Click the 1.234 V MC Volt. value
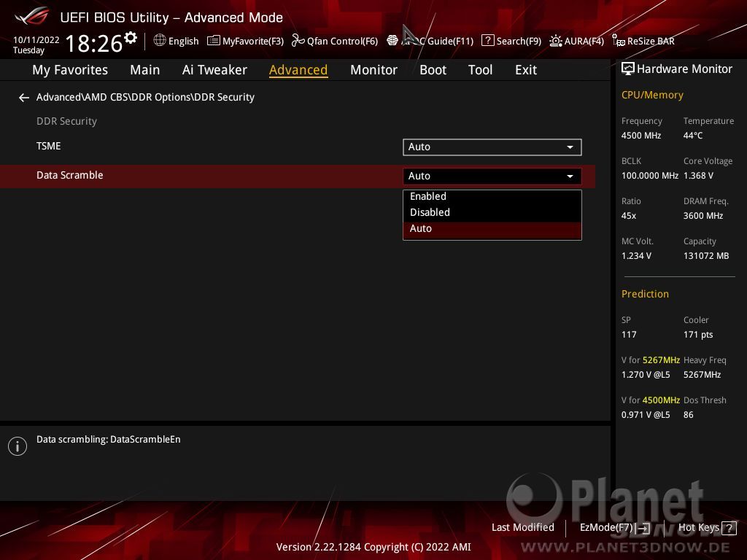Image resolution: width=747 pixels, height=560 pixels. click(636, 256)
